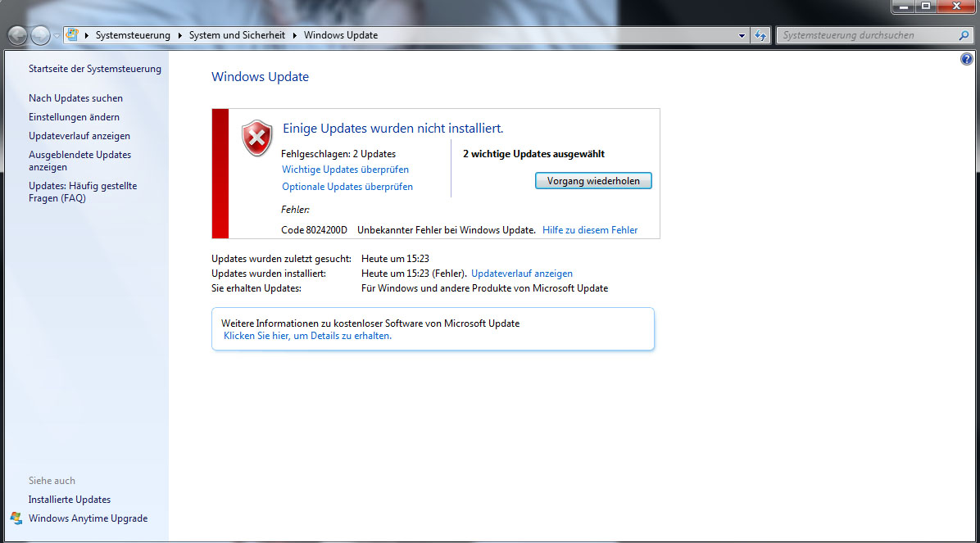Click the error code text Code 8024200D
The height and width of the screenshot is (543, 980).
[x=314, y=230]
